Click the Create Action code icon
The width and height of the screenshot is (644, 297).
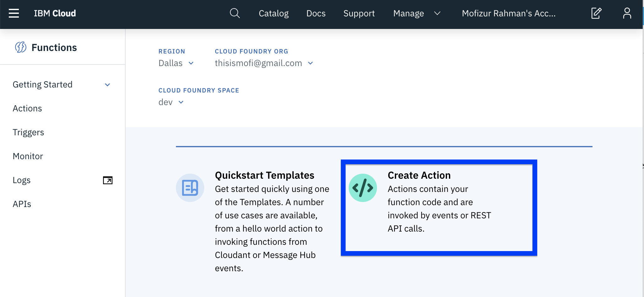click(363, 188)
